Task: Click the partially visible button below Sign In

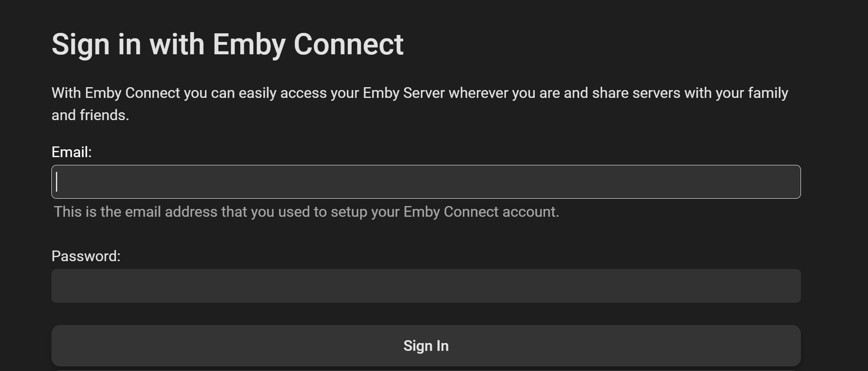Action: pos(426,369)
